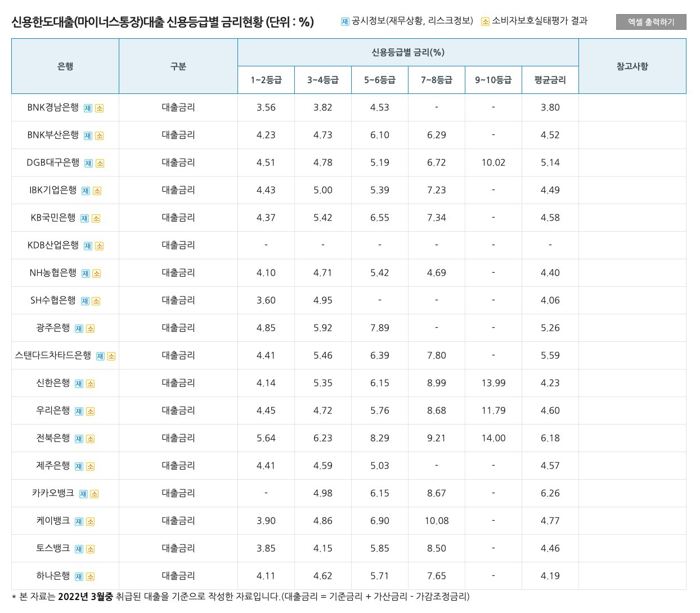700x613 pixels.
Task: Open SH수협은행 재 disclosure info icon
Action: [x=85, y=301]
